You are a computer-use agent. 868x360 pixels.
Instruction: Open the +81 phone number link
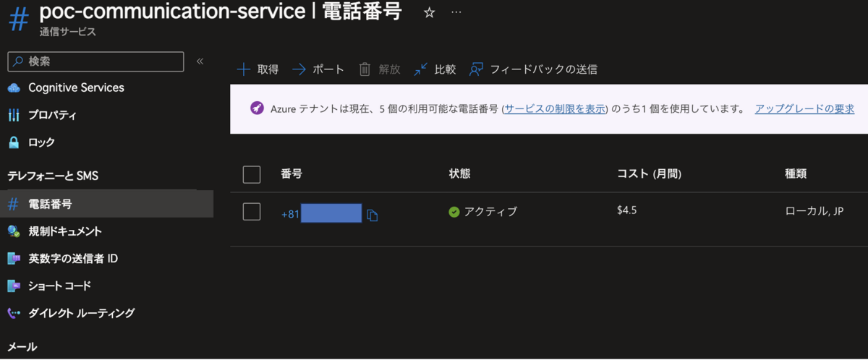click(x=321, y=214)
